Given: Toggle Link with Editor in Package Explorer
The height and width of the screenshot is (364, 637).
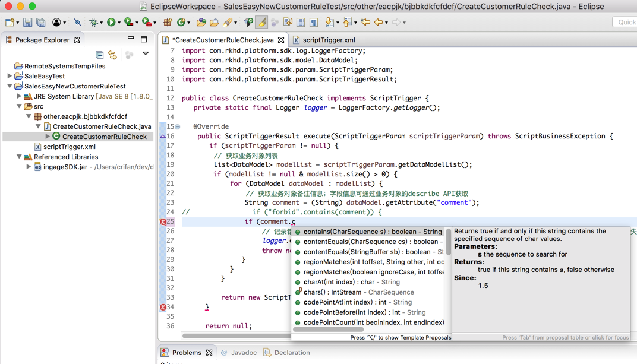Looking at the screenshot, I should pyautogui.click(x=112, y=55).
